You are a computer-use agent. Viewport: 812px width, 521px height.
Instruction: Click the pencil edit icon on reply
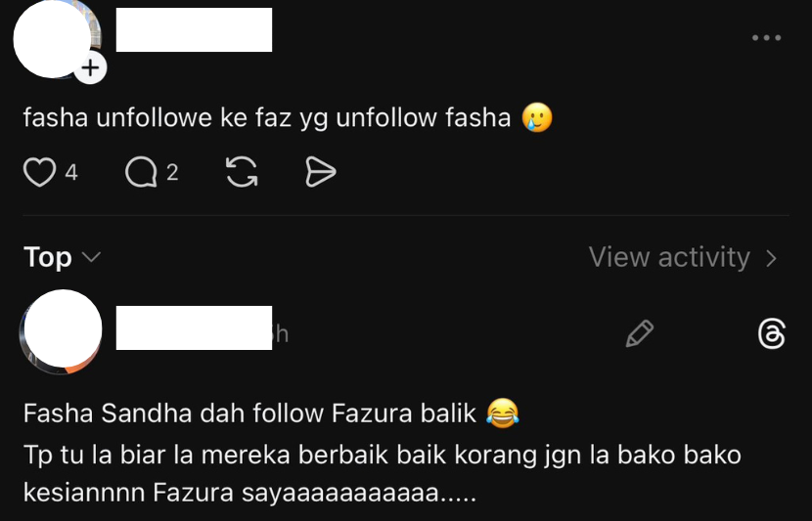point(640,333)
